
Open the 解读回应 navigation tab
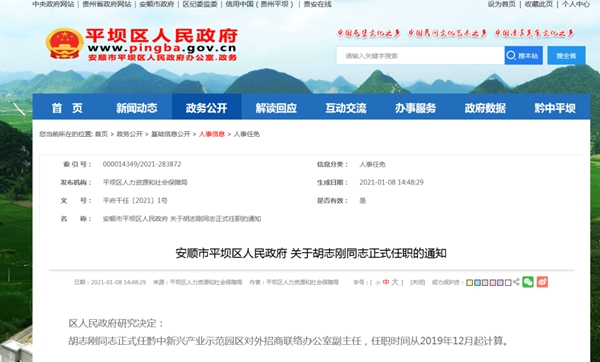pyautogui.click(x=276, y=108)
